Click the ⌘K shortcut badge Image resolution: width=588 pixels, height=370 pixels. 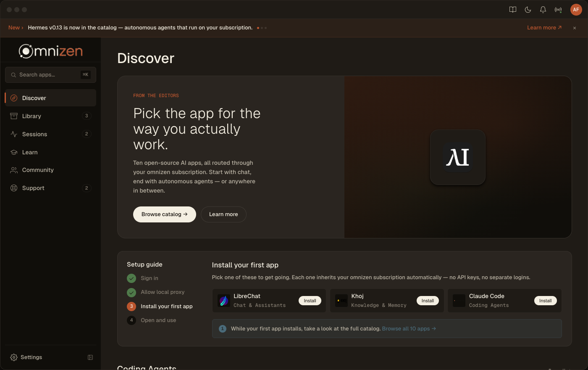[86, 75]
